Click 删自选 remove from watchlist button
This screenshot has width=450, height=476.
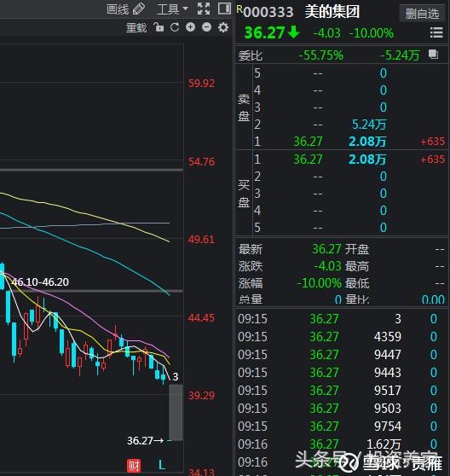pos(423,14)
